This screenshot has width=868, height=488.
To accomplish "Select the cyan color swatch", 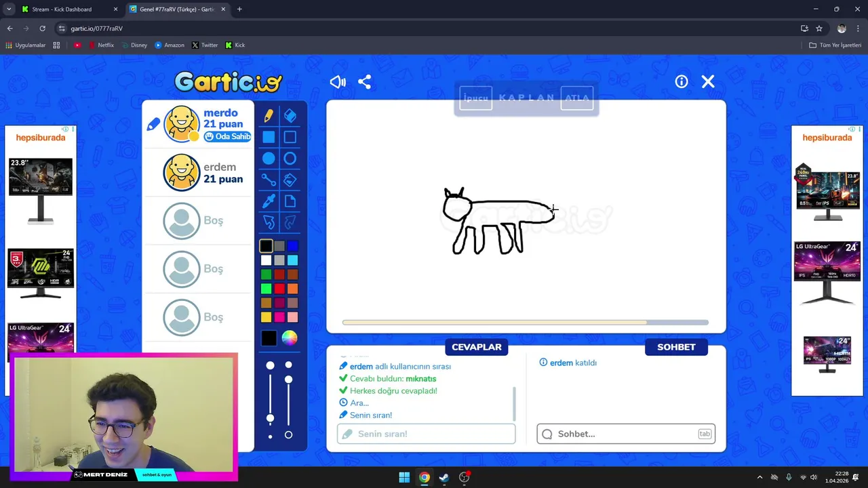I will (x=292, y=260).
